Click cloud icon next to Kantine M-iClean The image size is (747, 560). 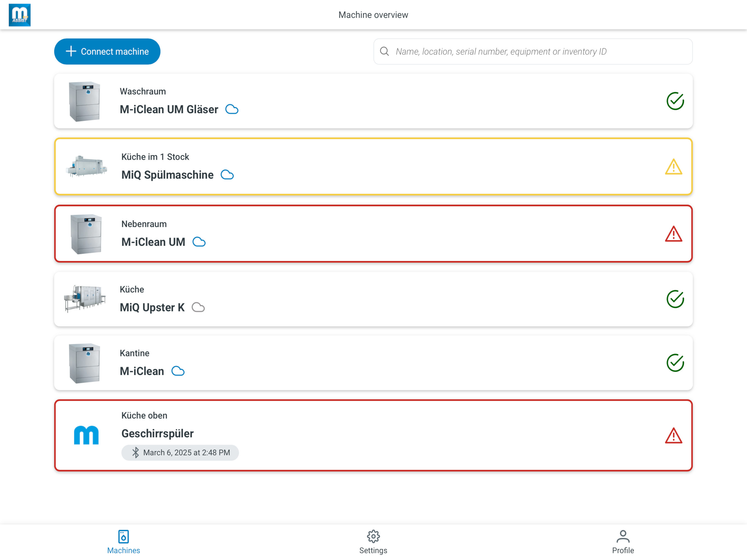(x=178, y=371)
